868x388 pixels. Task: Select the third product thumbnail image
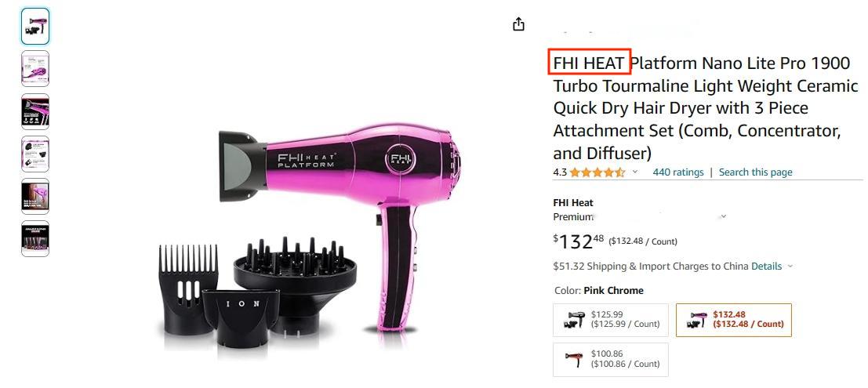click(35, 111)
